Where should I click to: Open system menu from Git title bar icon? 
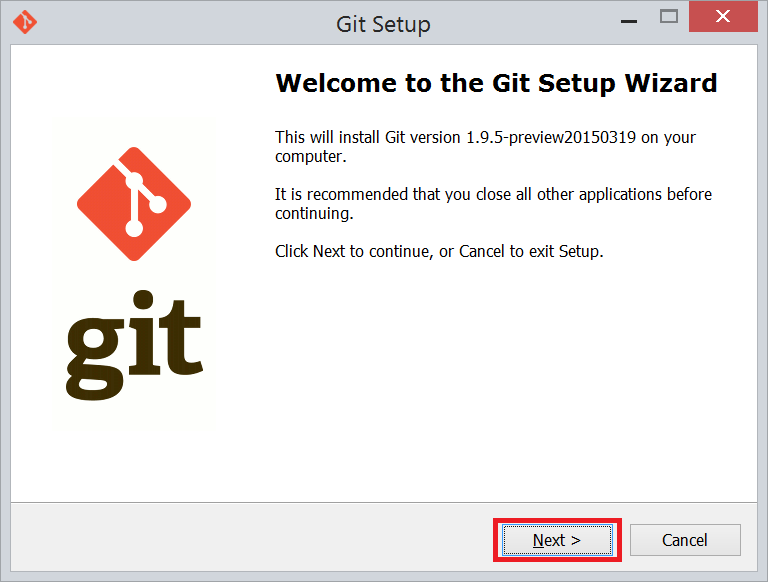pos(26,22)
